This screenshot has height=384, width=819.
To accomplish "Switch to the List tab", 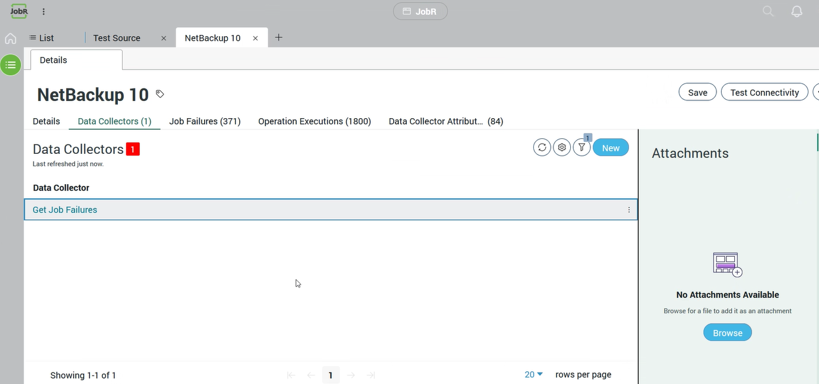I will click(42, 38).
